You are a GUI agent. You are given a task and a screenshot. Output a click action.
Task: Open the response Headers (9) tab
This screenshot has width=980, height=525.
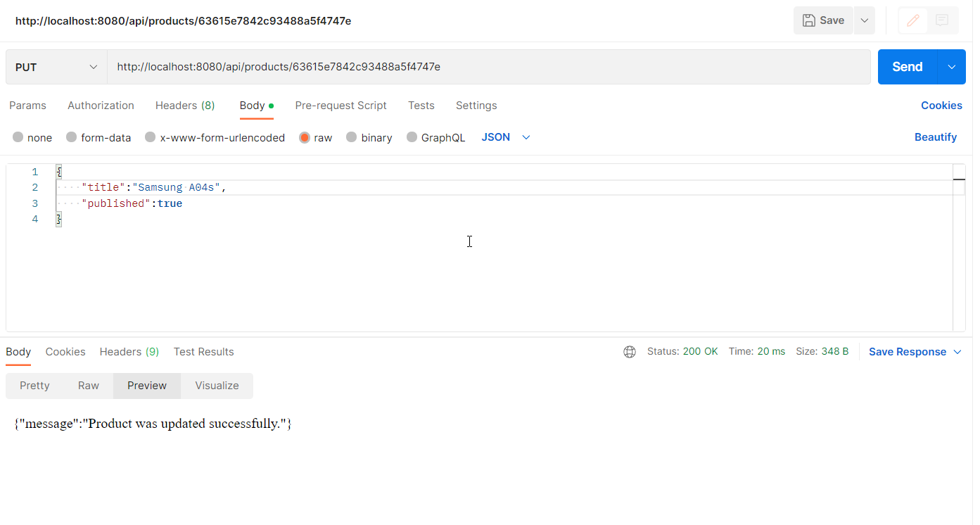pyautogui.click(x=129, y=352)
